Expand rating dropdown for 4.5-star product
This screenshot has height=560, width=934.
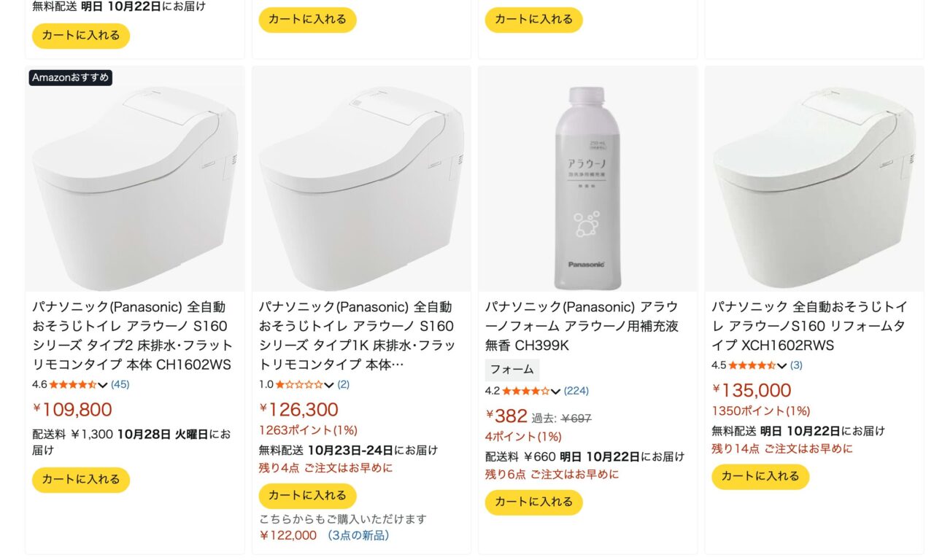[782, 366]
